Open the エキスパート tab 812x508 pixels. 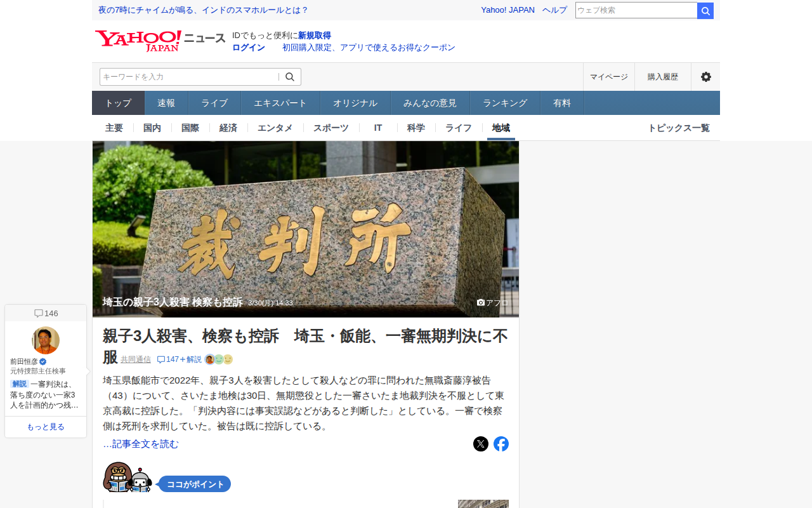click(x=280, y=103)
